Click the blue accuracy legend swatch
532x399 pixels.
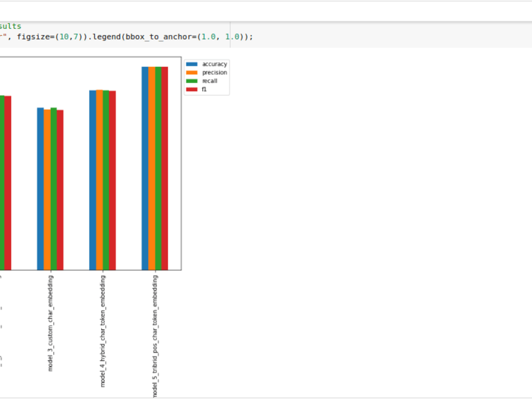[x=193, y=64]
